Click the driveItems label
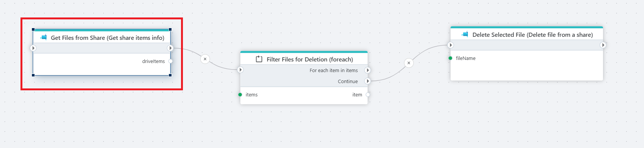The image size is (644, 148). click(153, 61)
